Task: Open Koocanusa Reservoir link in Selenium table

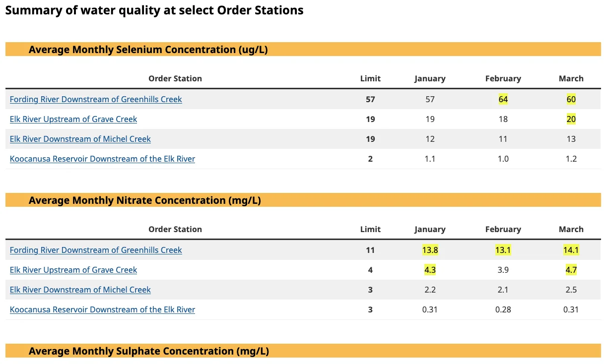Action: pyautogui.click(x=102, y=159)
